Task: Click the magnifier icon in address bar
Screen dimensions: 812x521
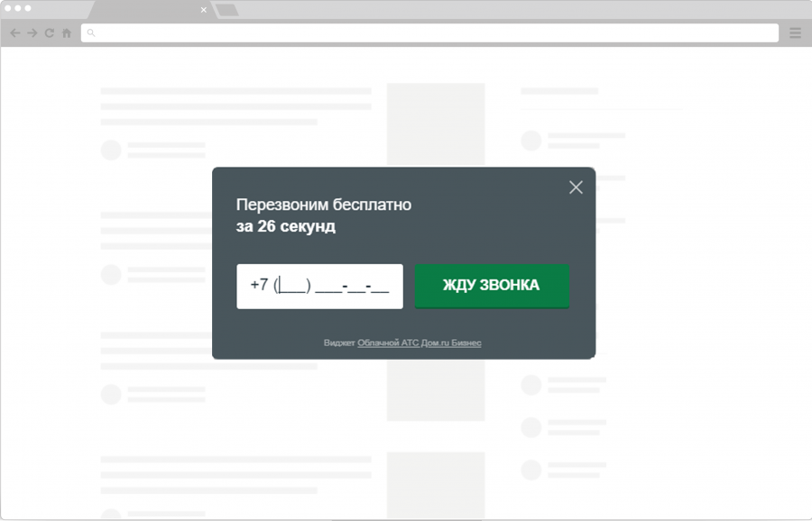Action: (x=91, y=33)
